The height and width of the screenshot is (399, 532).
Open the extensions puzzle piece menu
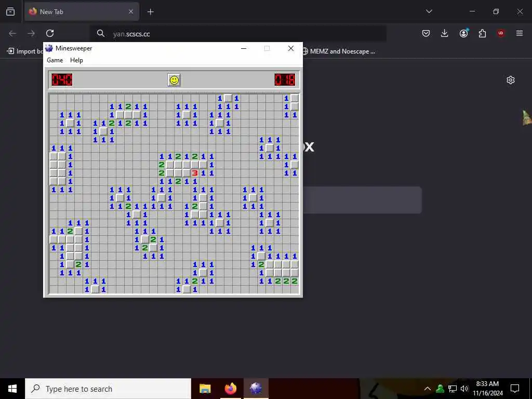click(x=482, y=33)
